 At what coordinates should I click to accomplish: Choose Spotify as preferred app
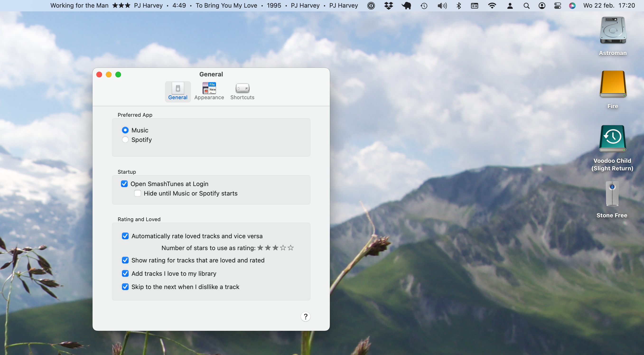pos(125,140)
